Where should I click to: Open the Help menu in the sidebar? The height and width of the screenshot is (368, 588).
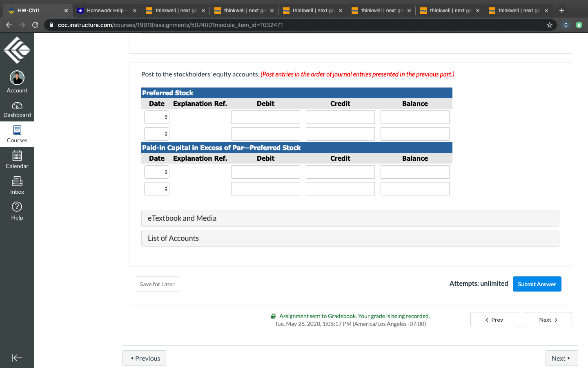(17, 211)
